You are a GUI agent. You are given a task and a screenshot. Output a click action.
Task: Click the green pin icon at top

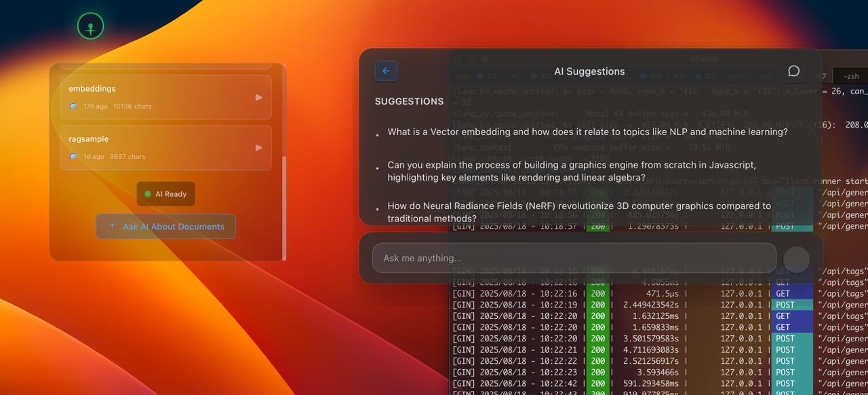[x=90, y=27]
